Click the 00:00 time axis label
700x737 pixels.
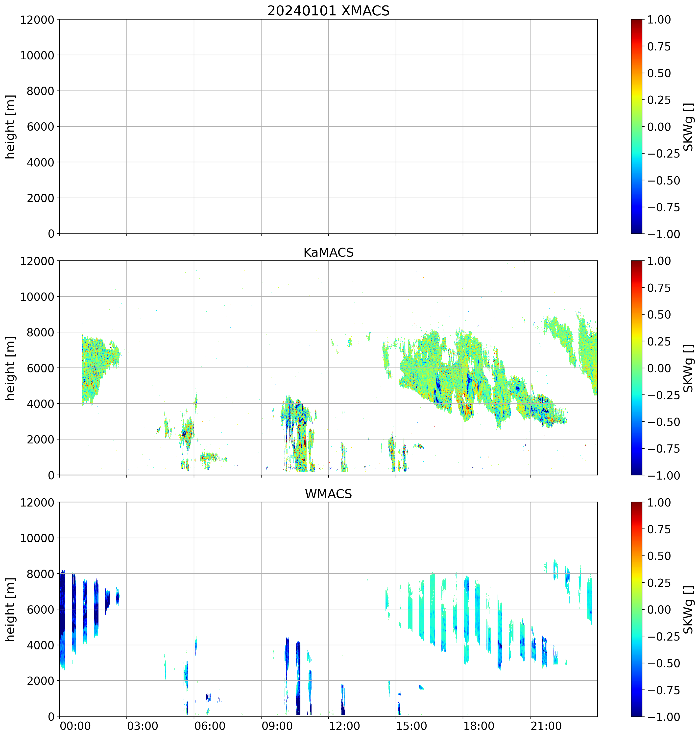click(x=75, y=726)
